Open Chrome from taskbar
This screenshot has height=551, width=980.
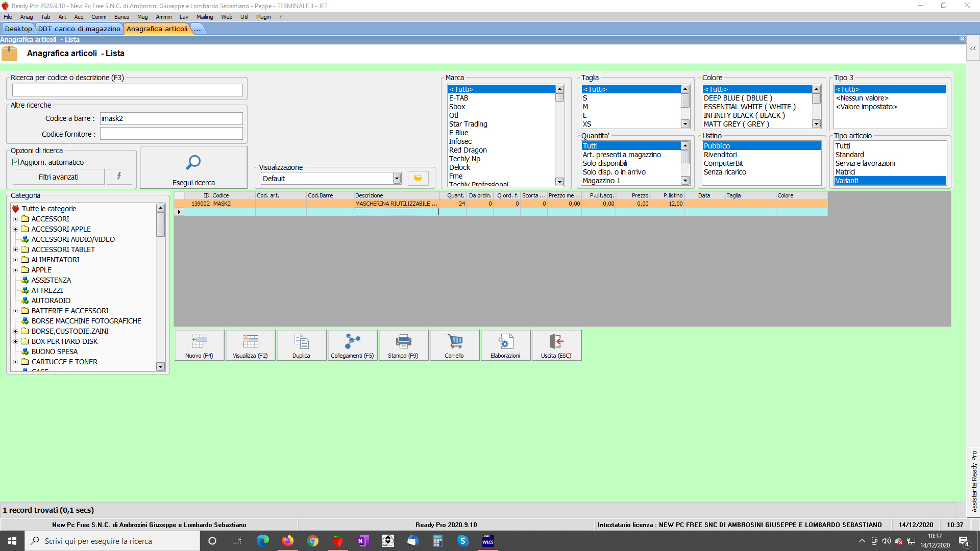(313, 541)
